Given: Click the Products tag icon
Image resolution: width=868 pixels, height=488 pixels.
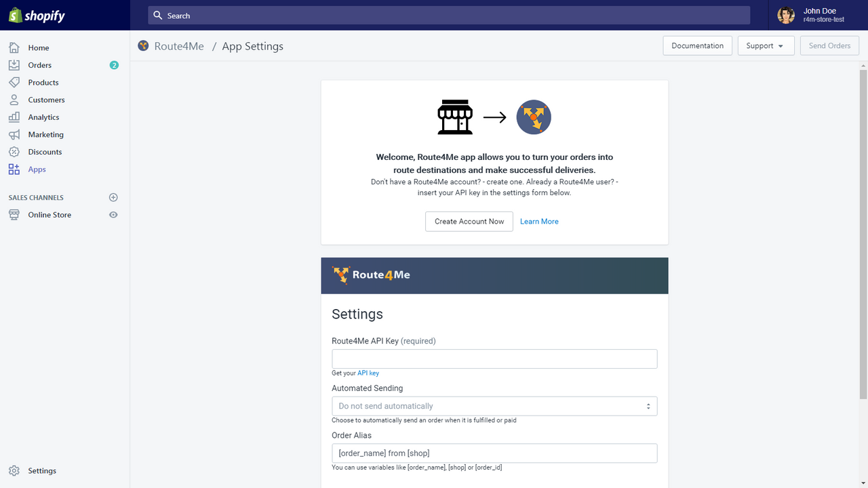Looking at the screenshot, I should click(x=14, y=82).
